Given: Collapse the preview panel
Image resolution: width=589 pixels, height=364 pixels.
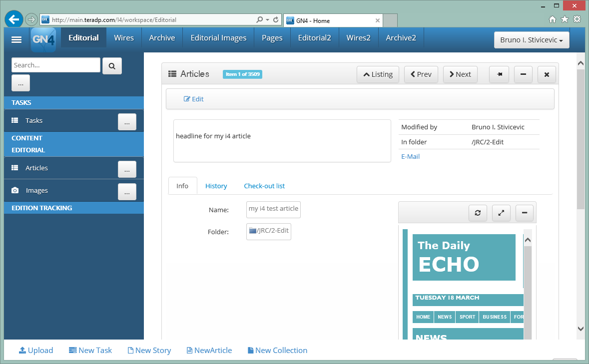Looking at the screenshot, I should [x=525, y=213].
